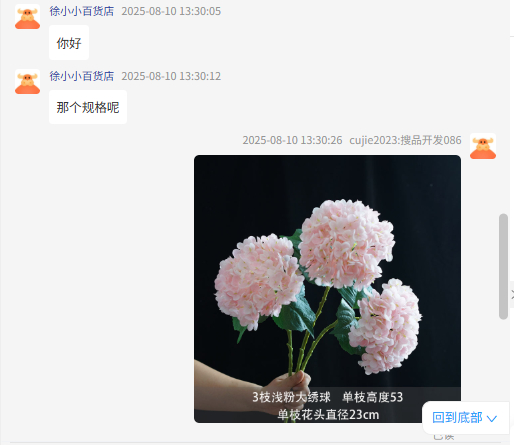Click the read status label under image
This screenshot has width=514, height=445.
(x=444, y=436)
